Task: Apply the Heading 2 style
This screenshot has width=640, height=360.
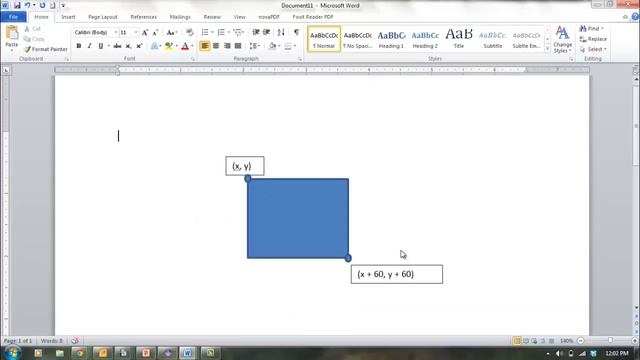Action: [x=425, y=40]
